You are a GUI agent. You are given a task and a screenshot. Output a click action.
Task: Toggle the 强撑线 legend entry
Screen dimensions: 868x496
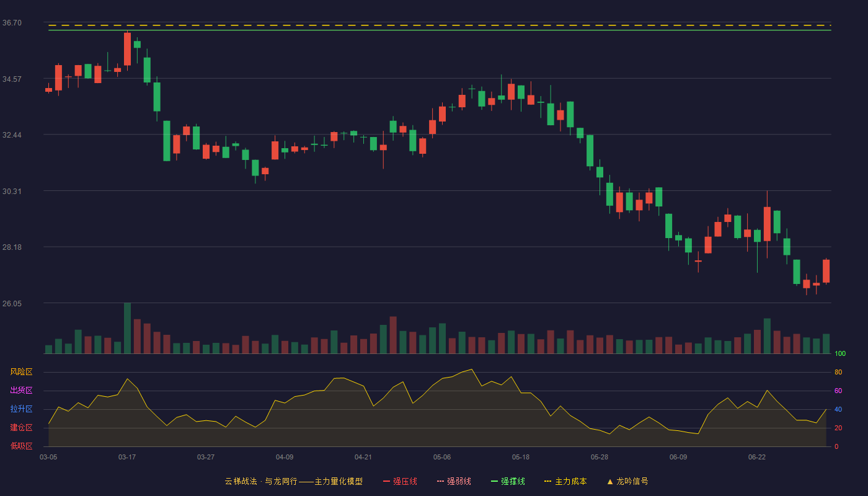[508, 481]
